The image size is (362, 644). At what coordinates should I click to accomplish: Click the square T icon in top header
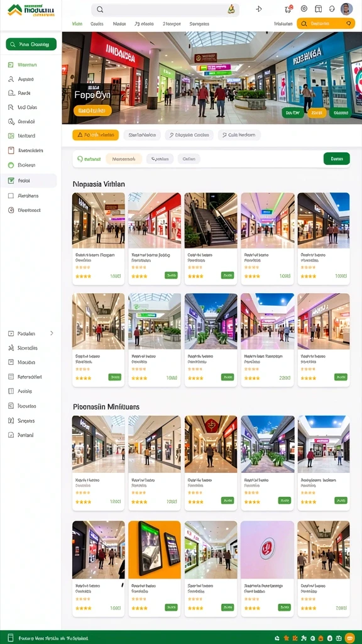coord(318,9)
